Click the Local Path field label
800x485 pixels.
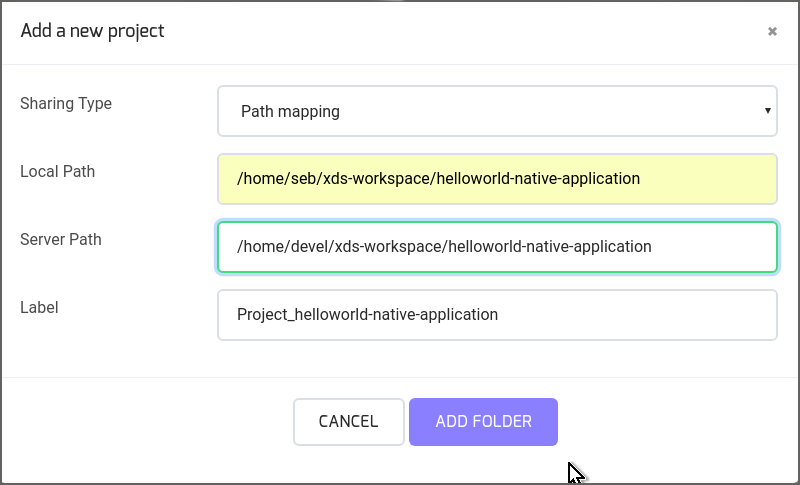pyautogui.click(x=58, y=171)
